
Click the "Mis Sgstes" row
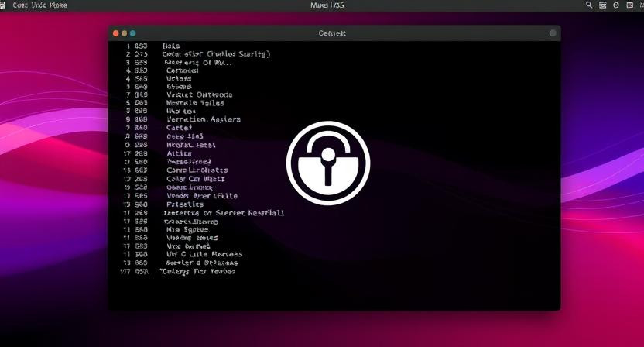(x=187, y=229)
